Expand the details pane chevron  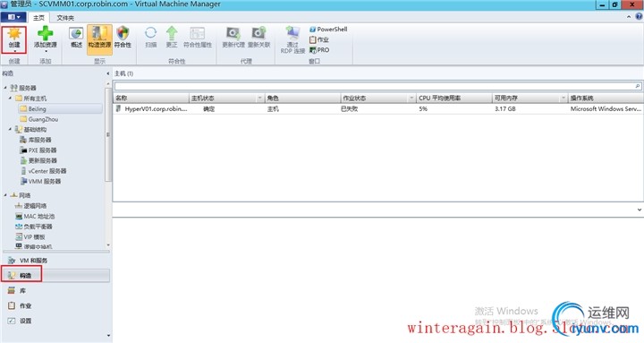tap(639, 210)
